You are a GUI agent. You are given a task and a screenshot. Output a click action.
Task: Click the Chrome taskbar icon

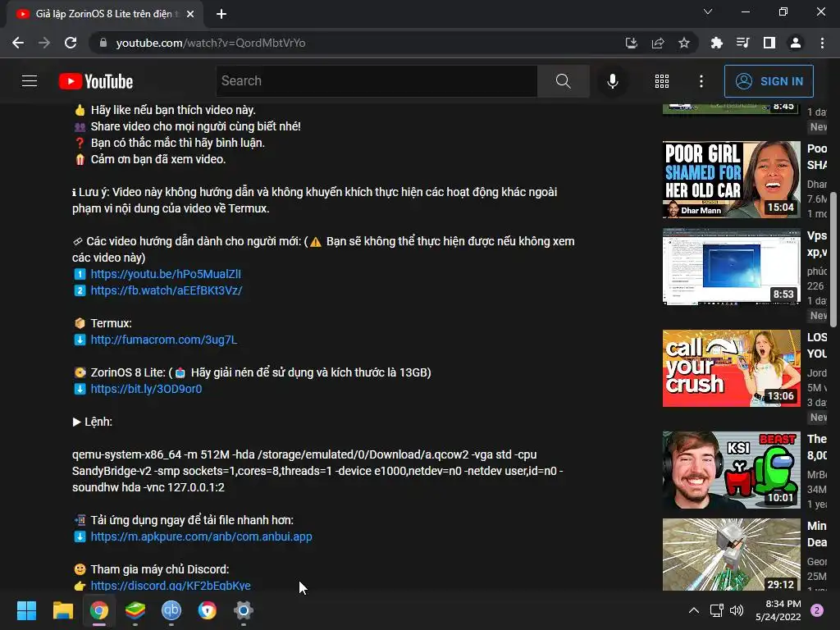tap(99, 610)
